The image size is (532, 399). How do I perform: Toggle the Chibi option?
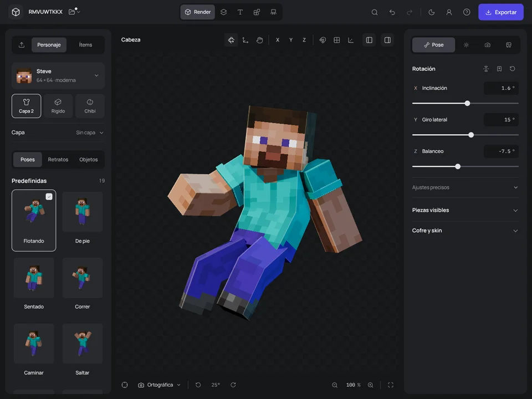point(90,106)
